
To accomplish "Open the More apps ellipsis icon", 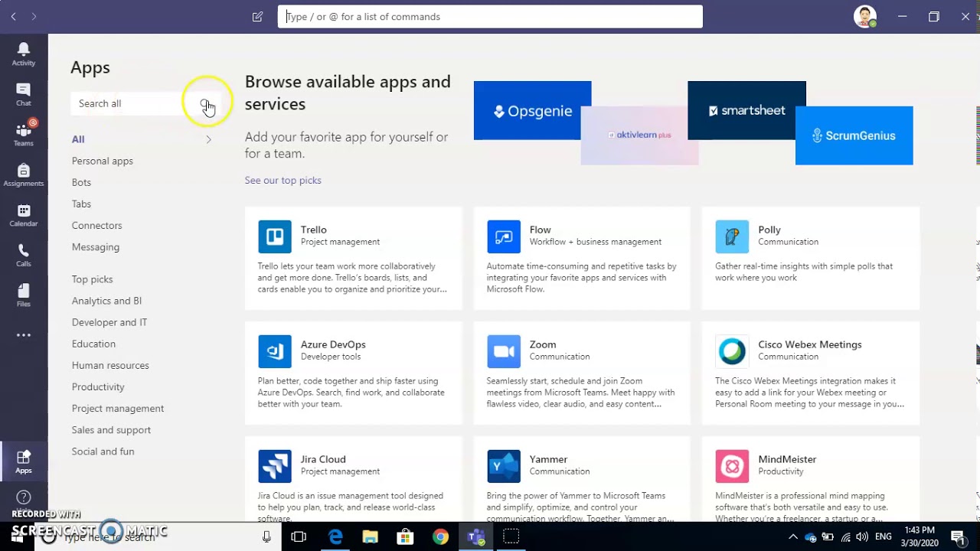I will coord(24,335).
